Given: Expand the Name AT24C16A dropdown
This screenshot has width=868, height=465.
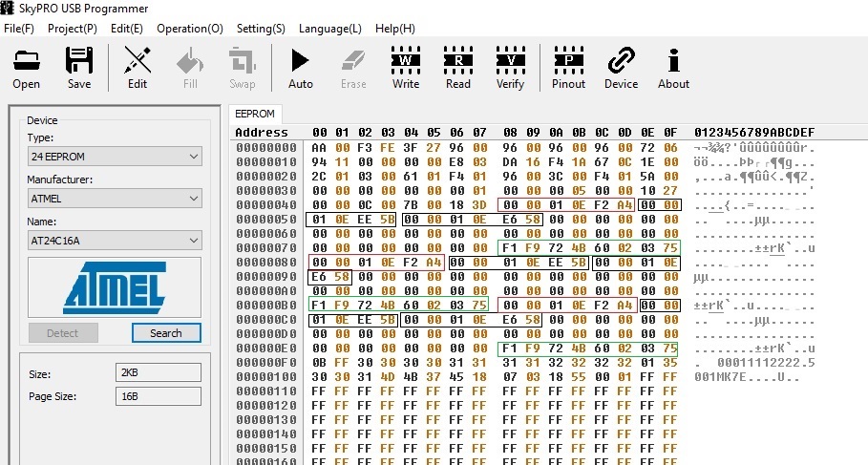Looking at the screenshot, I should point(115,241).
